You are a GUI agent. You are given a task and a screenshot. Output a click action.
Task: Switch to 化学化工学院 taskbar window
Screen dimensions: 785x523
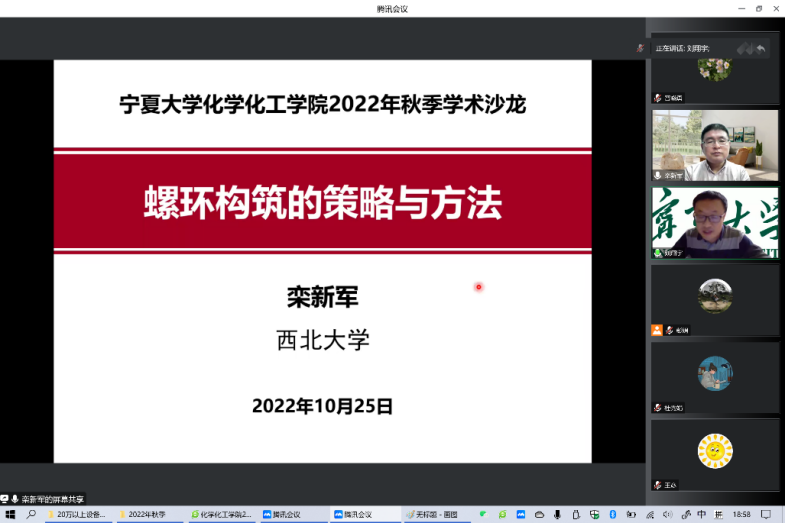click(222, 514)
